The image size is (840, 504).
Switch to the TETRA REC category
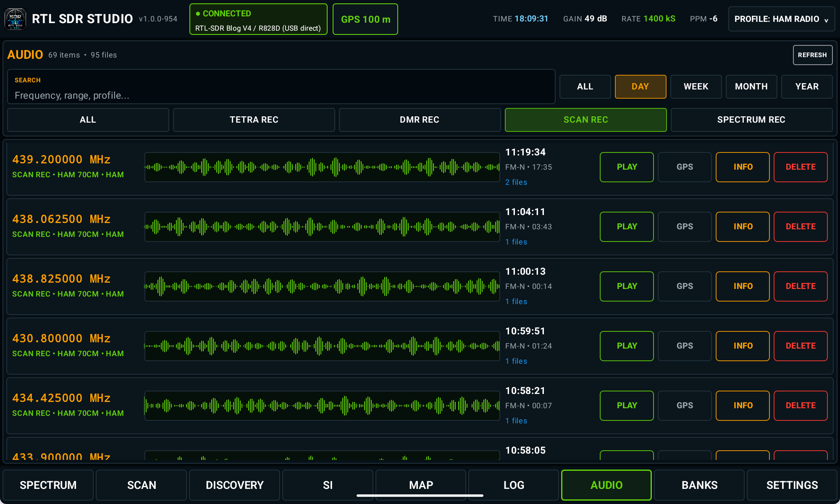click(254, 120)
